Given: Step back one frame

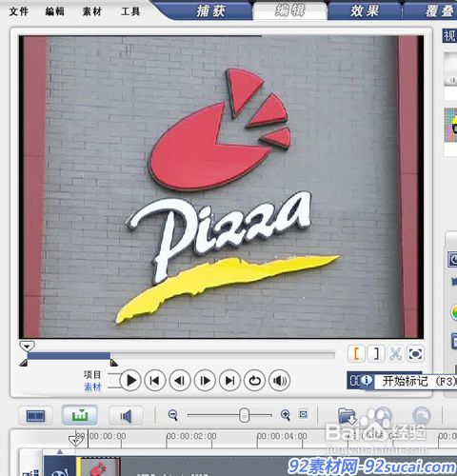Looking at the screenshot, I should tap(180, 380).
